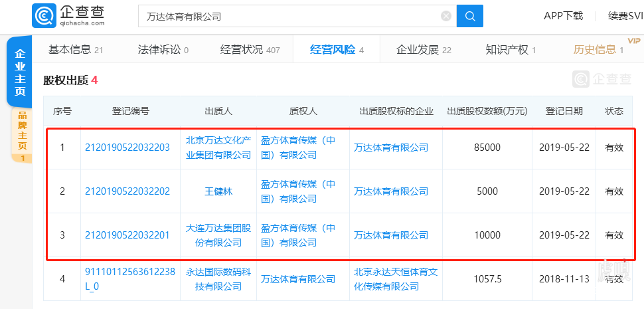
Task: Open the 知识产权 tab
Action: [x=511, y=50]
